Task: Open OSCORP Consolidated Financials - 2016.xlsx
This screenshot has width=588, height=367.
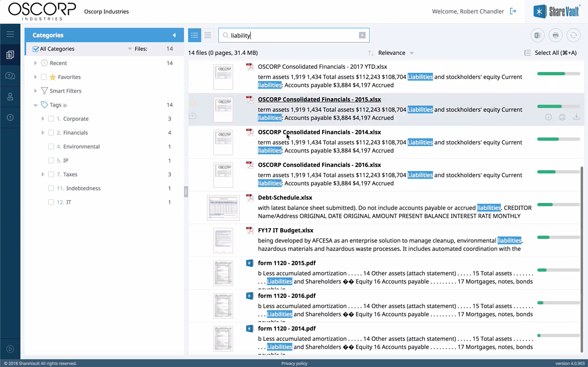Action: [319, 165]
